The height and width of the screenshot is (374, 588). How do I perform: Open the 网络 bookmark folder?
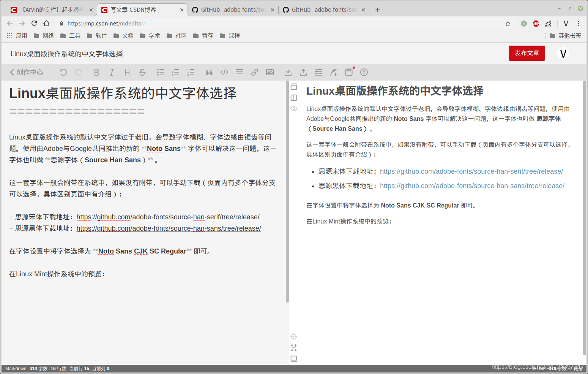tap(44, 36)
